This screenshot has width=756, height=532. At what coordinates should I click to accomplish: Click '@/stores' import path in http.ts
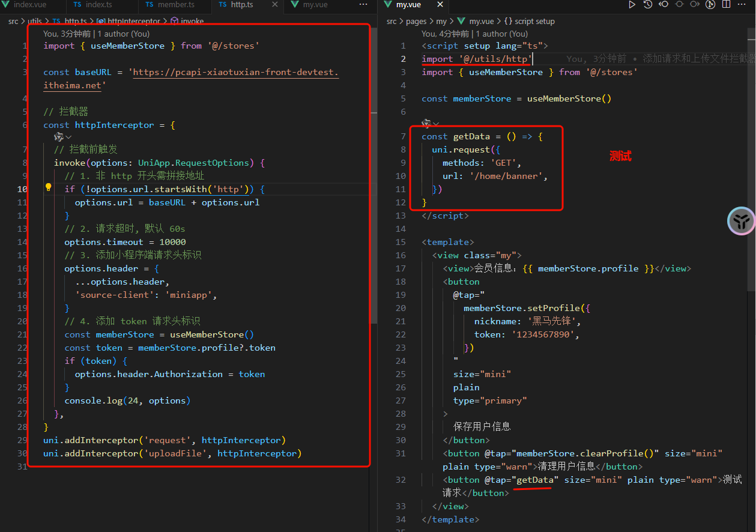click(233, 46)
